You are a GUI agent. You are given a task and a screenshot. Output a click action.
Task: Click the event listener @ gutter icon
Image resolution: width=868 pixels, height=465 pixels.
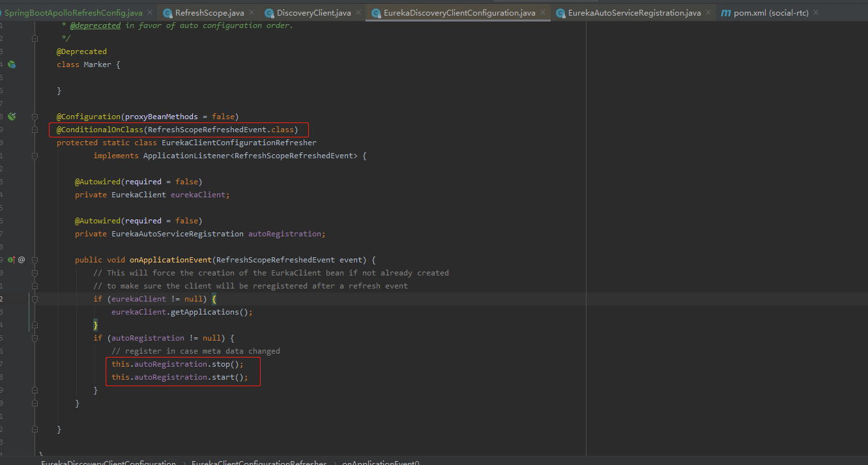[x=22, y=259]
